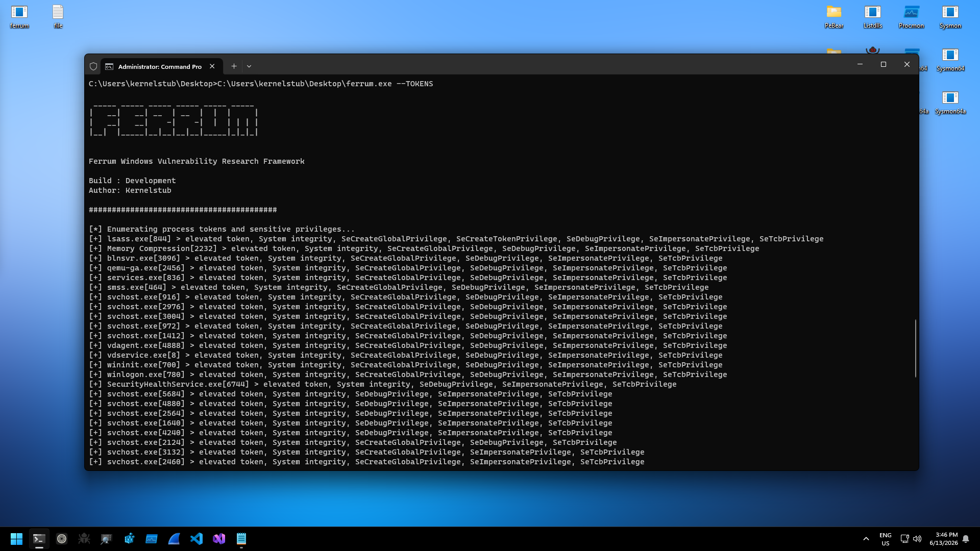The height and width of the screenshot is (551, 980).
Task: Select the Listdlls desktop icon
Action: 873,16
